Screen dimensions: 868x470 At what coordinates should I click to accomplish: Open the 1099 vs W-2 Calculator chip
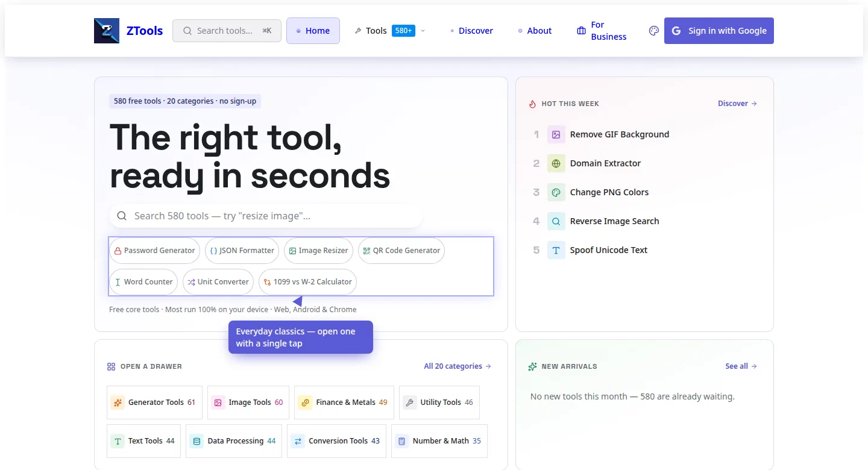click(307, 282)
